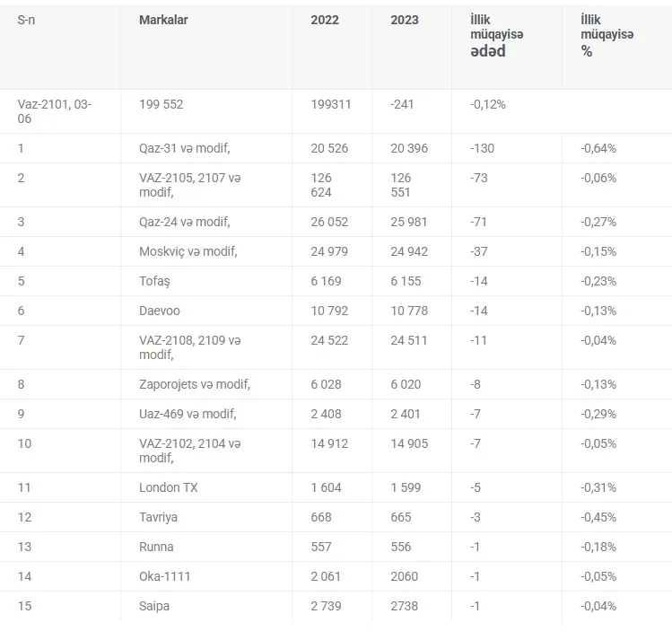The width and height of the screenshot is (672, 640).
Task: Click the Moskviç və modif, cell
Action: tap(188, 251)
